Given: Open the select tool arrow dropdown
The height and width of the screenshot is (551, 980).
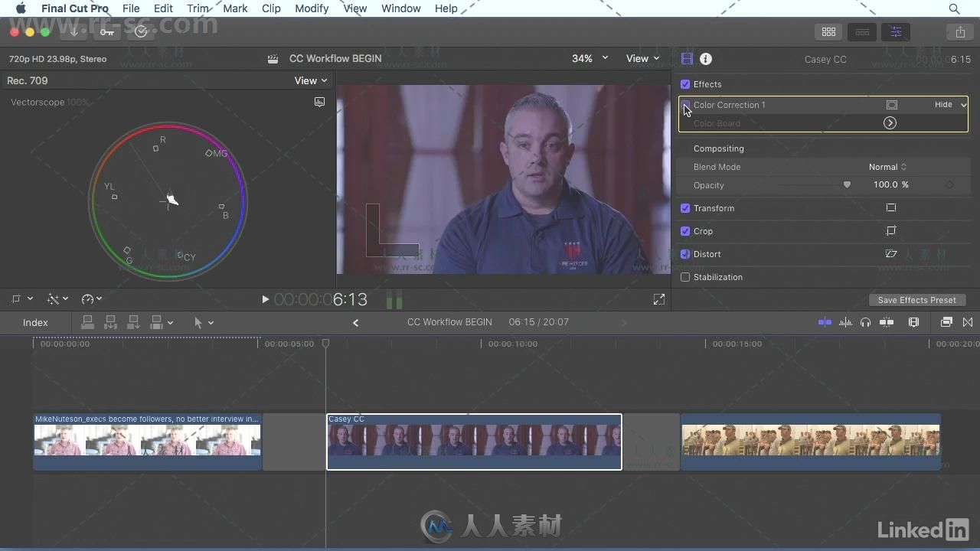Looking at the screenshot, I should pos(204,323).
